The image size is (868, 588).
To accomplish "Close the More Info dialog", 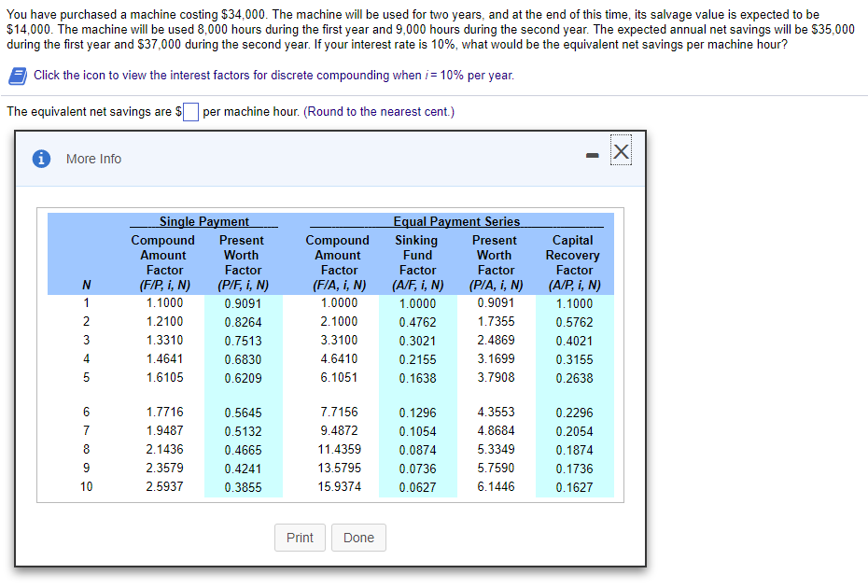I will (x=621, y=151).
